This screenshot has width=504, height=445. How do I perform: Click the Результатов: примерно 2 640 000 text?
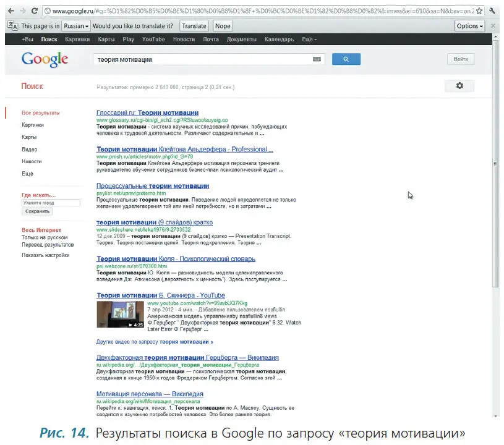(166, 87)
